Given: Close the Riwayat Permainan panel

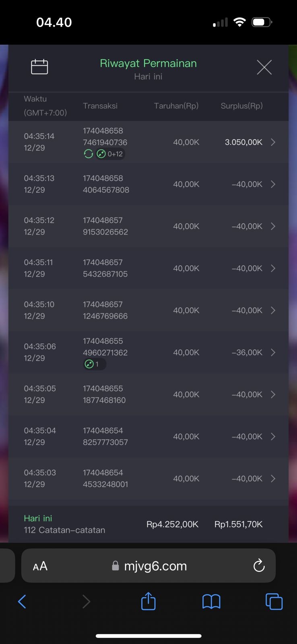Looking at the screenshot, I should point(264,67).
